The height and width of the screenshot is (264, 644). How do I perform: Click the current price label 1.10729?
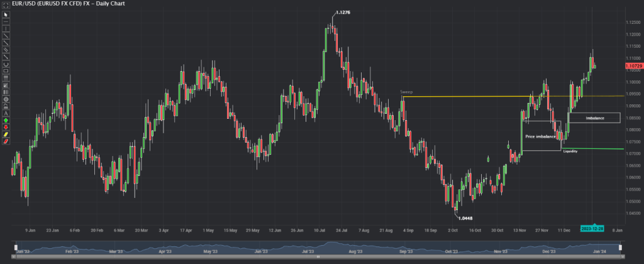pyautogui.click(x=633, y=65)
